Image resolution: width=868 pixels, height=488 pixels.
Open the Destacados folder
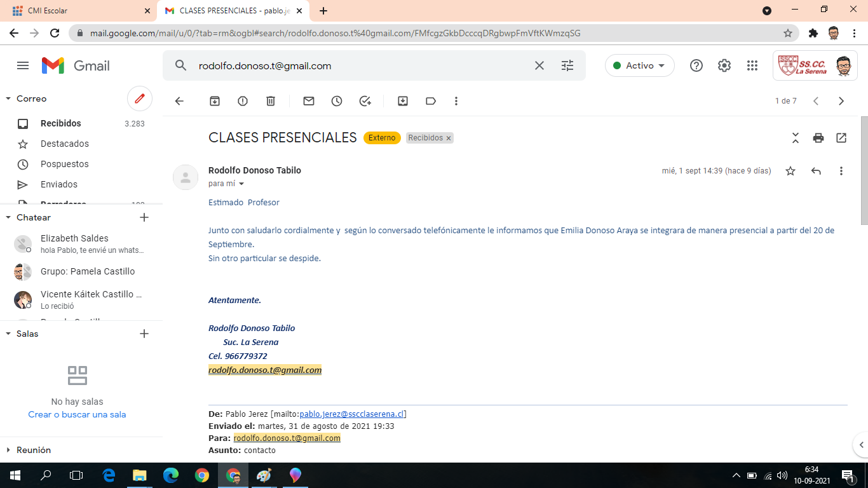tap(64, 144)
